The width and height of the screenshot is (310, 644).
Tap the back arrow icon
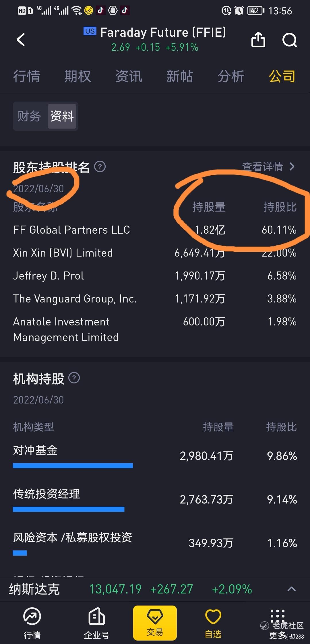pyautogui.click(x=21, y=40)
